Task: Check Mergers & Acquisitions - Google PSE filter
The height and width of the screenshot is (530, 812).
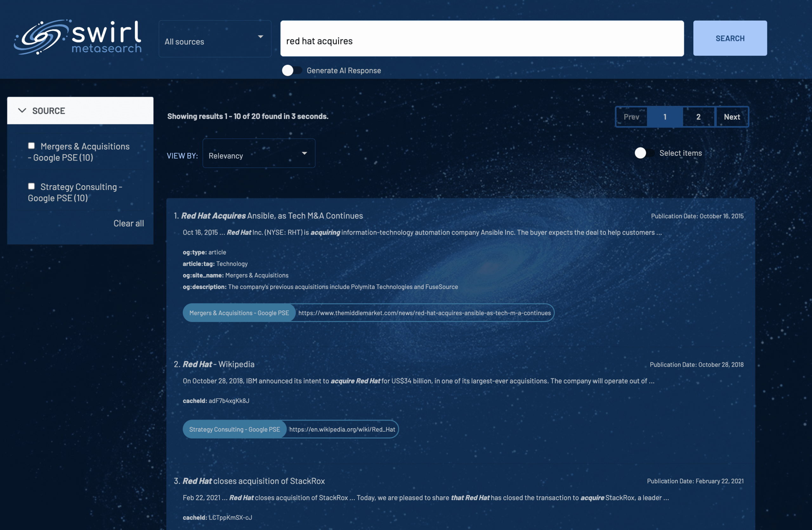Action: tap(31, 146)
